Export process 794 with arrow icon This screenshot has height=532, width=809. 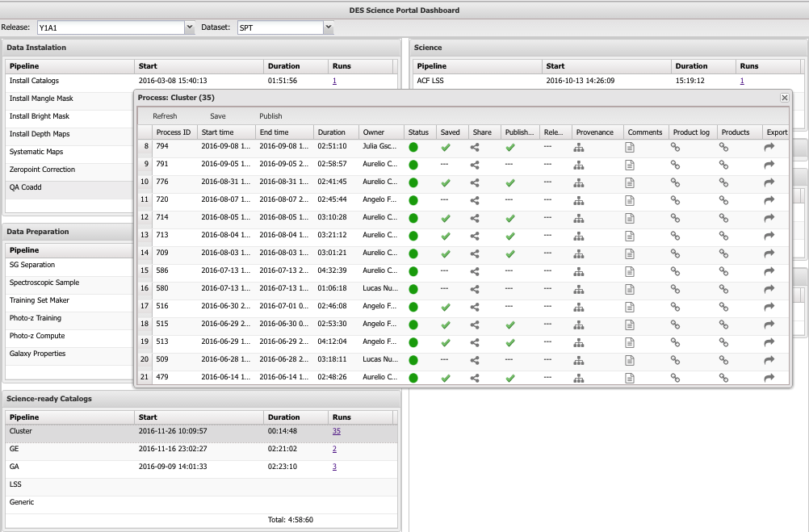click(x=769, y=147)
